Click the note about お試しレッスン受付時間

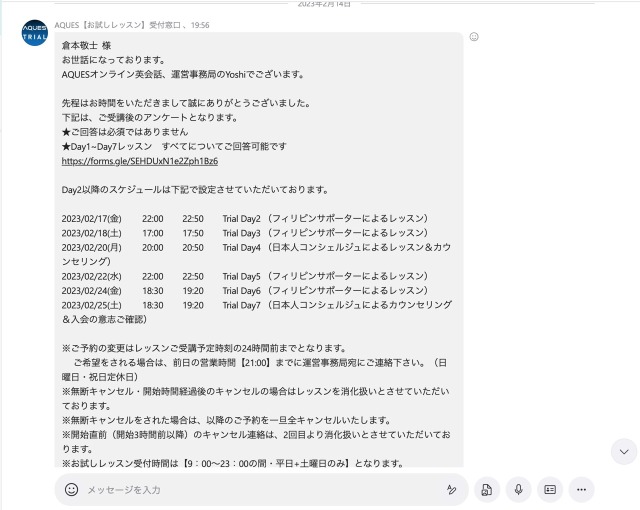pos(233,463)
